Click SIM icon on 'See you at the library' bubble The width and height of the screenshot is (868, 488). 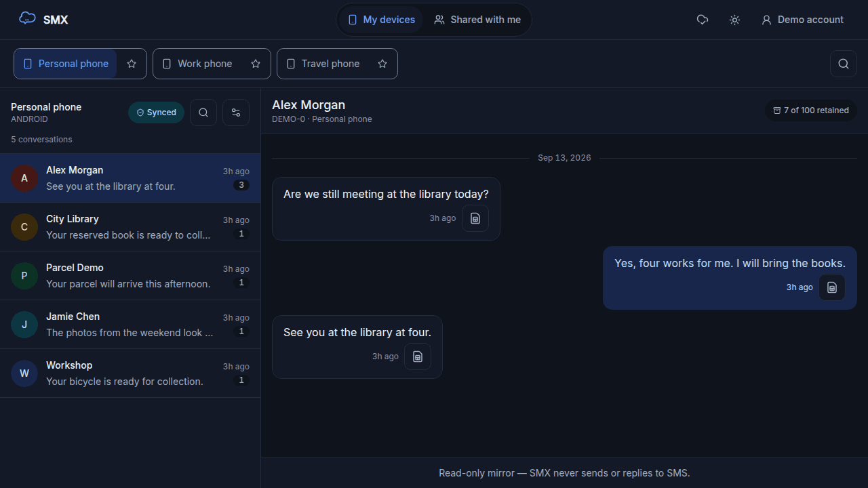[x=418, y=357]
